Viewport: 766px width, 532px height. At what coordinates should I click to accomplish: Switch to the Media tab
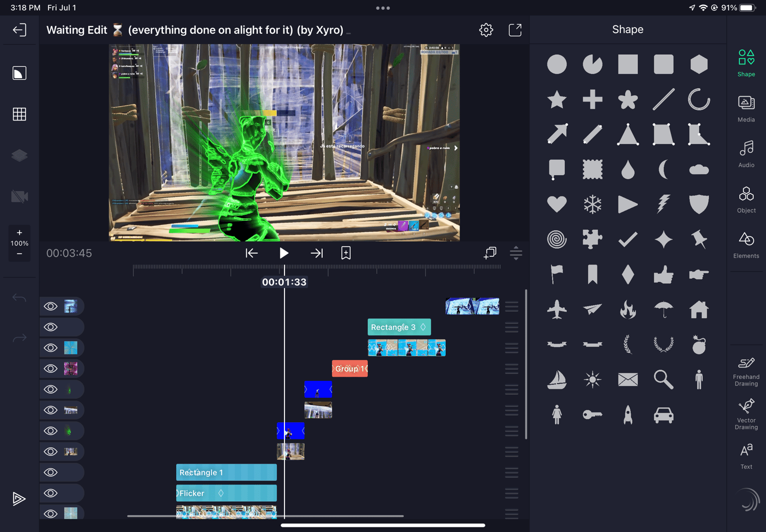pyautogui.click(x=746, y=109)
